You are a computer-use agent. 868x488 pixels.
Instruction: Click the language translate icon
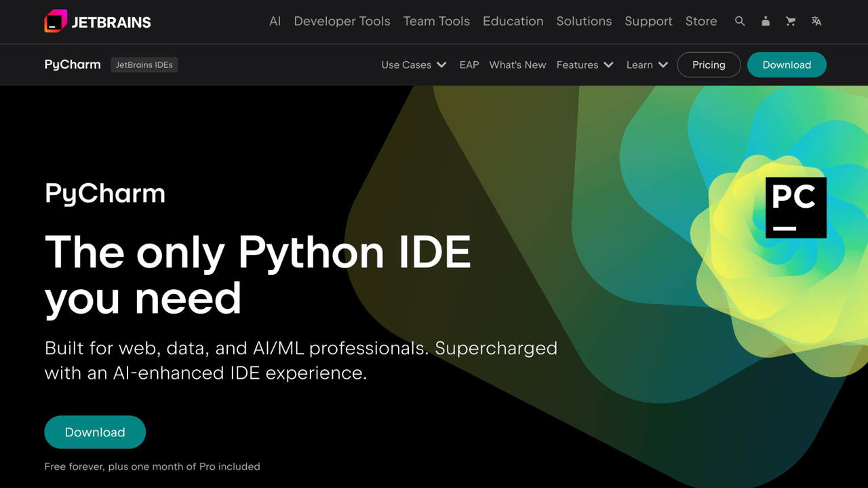[816, 21]
